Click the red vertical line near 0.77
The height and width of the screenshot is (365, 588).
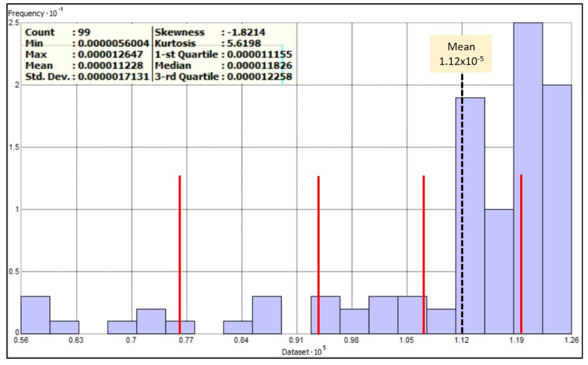pos(180,241)
